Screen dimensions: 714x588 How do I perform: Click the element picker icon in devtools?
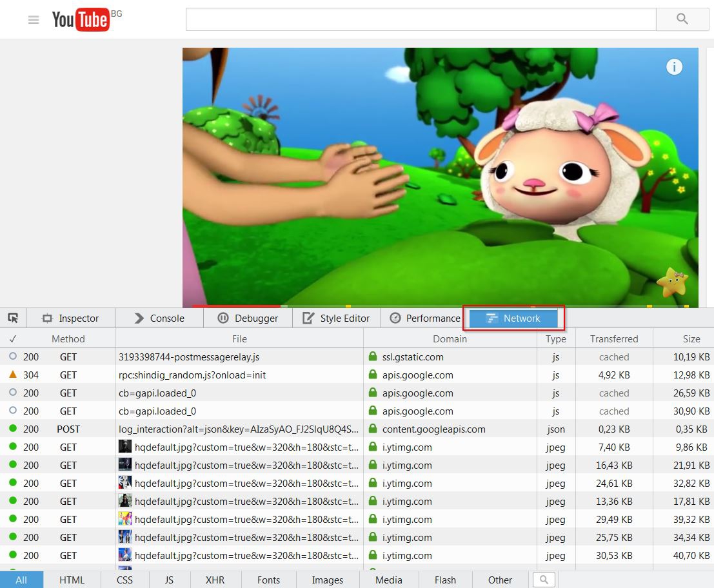(13, 318)
